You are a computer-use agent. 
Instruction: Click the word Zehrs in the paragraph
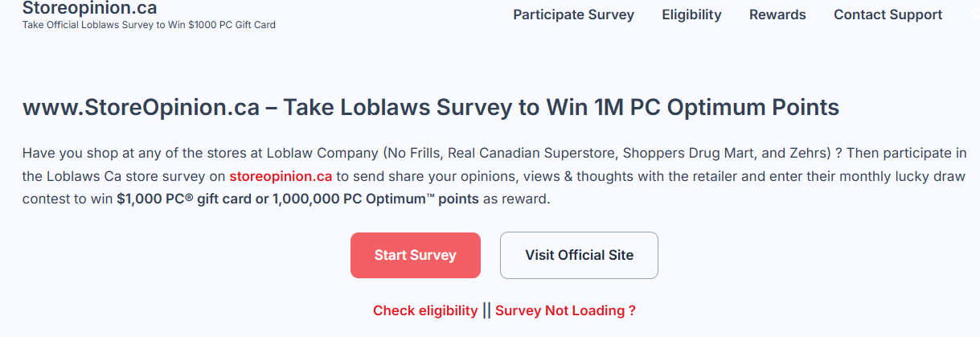click(808, 153)
